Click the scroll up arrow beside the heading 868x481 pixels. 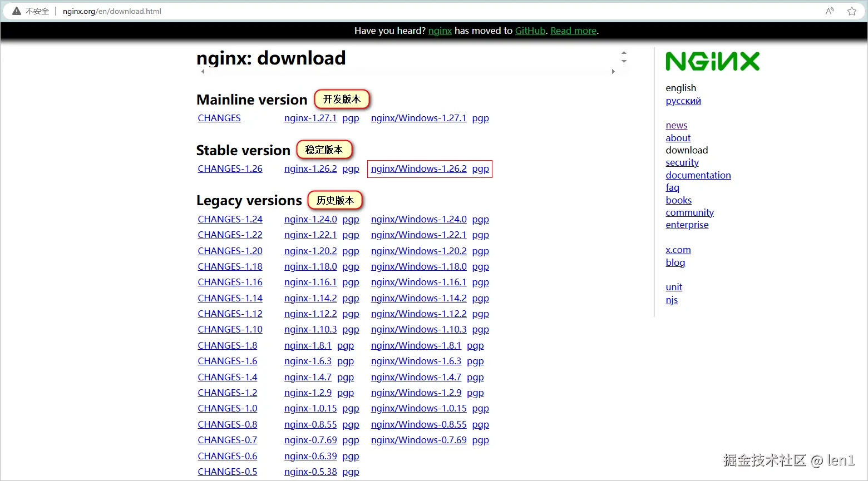624,53
